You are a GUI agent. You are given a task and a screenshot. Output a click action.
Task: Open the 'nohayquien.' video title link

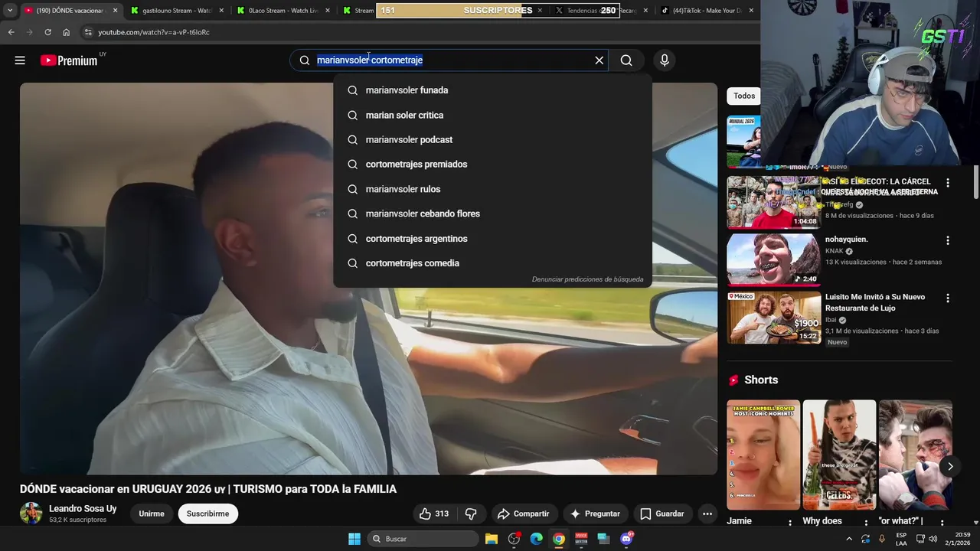[846, 240]
